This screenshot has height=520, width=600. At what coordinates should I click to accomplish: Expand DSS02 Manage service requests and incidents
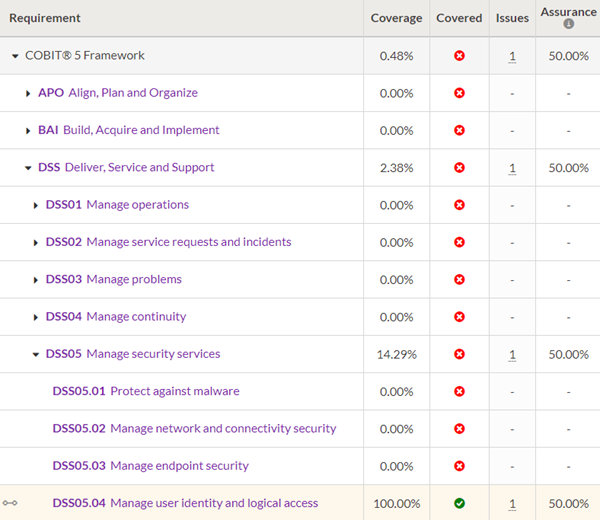click(35, 243)
